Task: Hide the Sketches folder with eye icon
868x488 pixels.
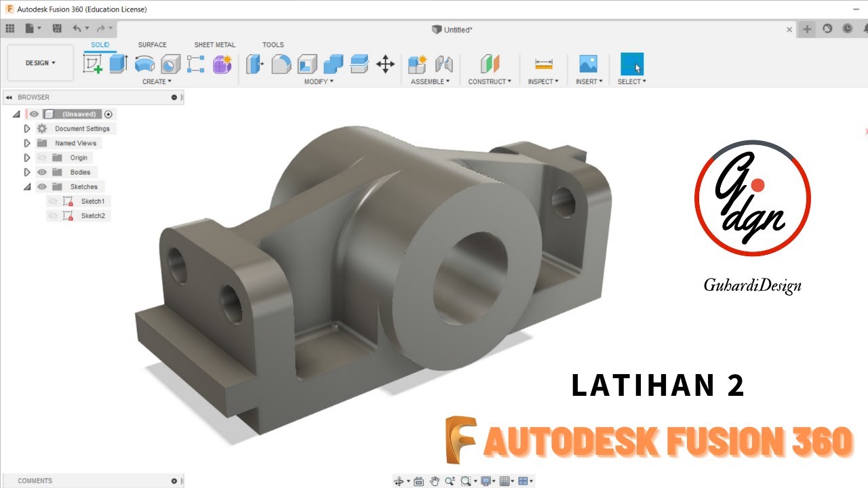Action: [x=41, y=187]
